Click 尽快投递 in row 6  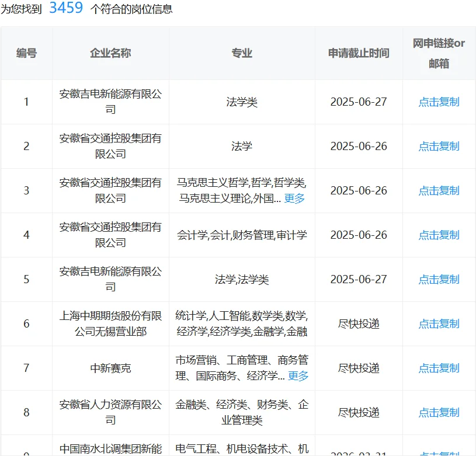pos(359,323)
